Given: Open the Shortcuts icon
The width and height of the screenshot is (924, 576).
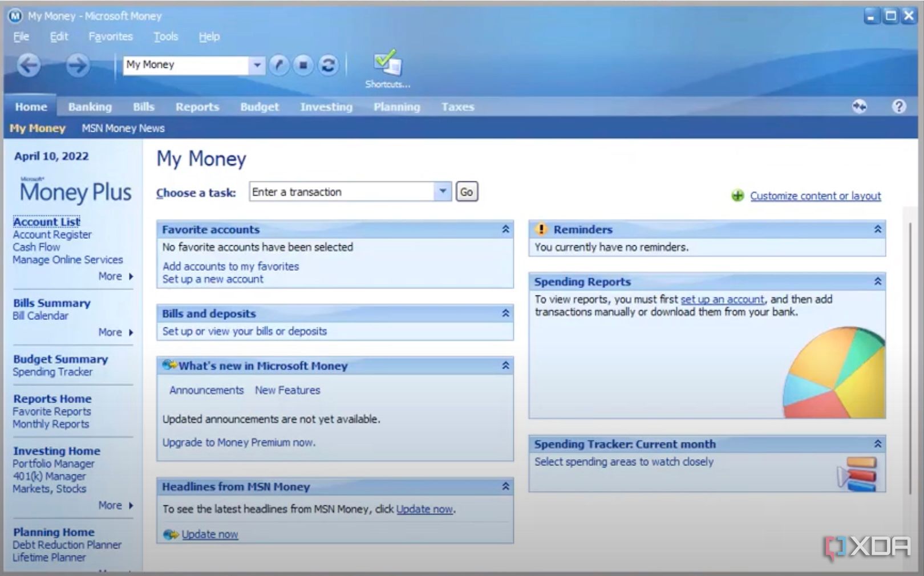Looking at the screenshot, I should click(x=388, y=68).
